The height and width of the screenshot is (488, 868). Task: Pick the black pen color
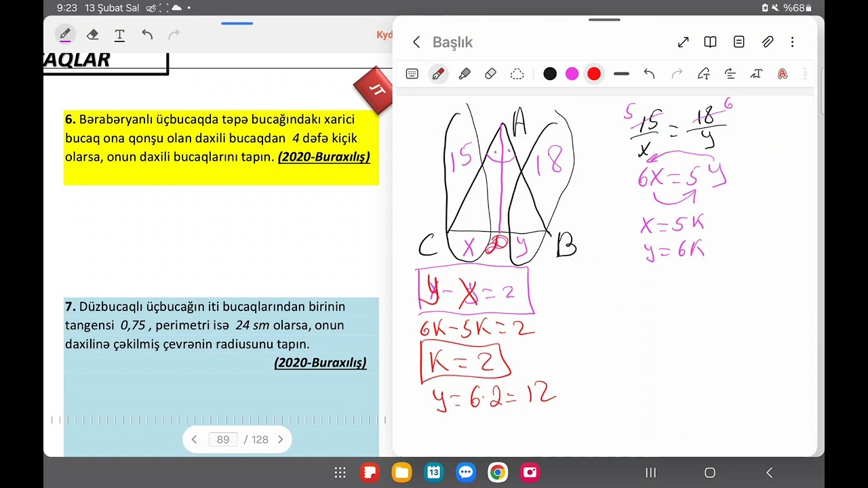(x=550, y=74)
